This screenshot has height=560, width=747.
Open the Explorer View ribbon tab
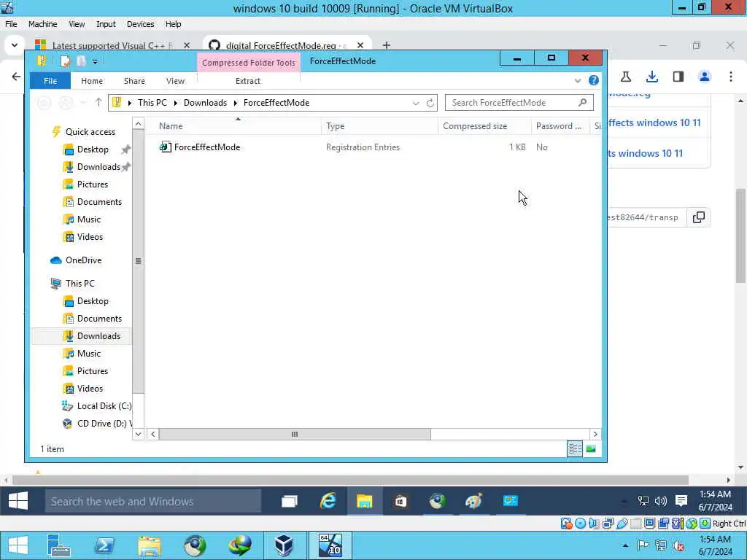point(175,81)
